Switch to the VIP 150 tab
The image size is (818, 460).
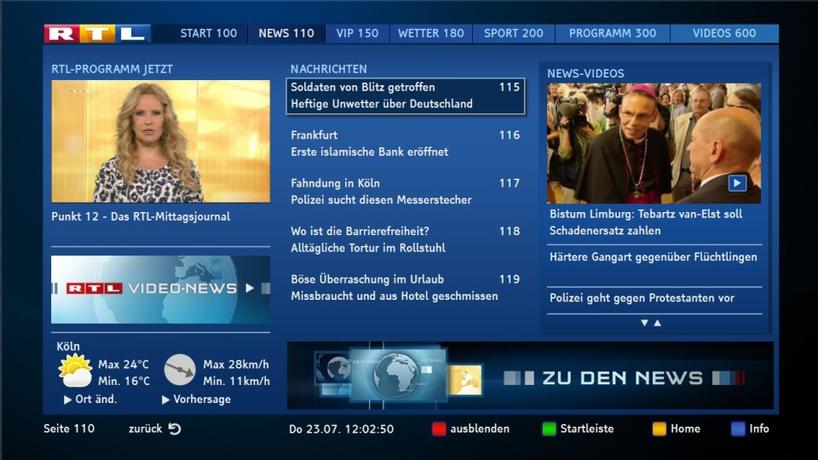pos(357,33)
